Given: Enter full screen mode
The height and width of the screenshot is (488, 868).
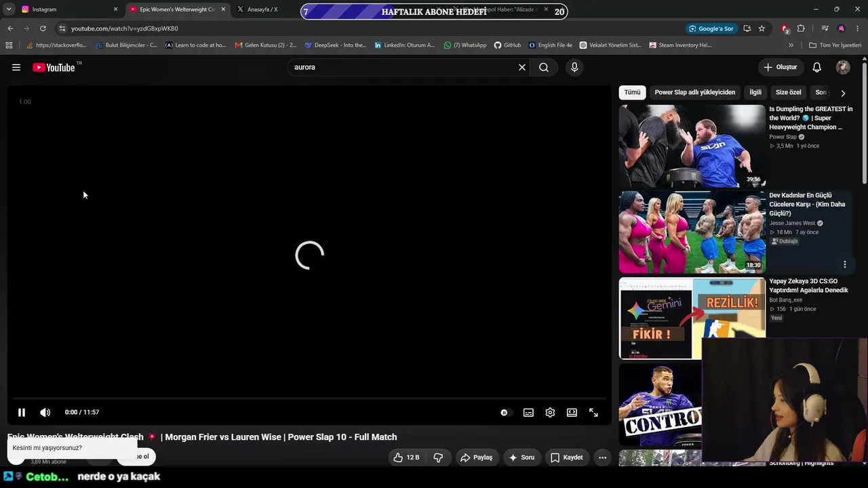Looking at the screenshot, I should click(x=593, y=412).
